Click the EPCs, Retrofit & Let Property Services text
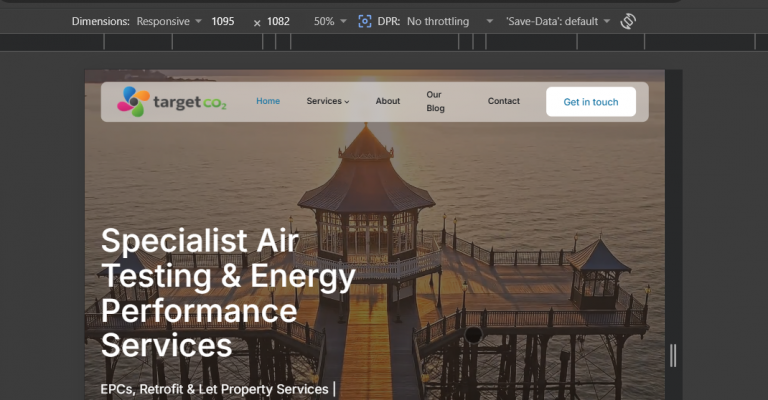The image size is (768, 400). [214, 389]
